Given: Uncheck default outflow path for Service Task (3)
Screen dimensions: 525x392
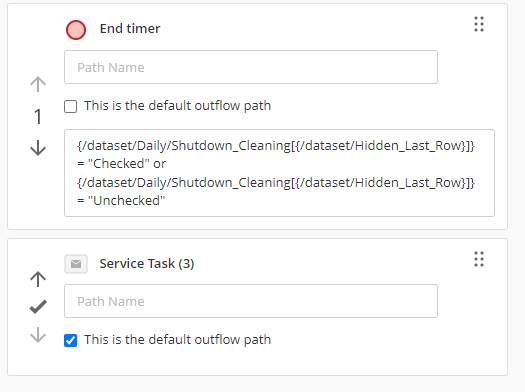Looking at the screenshot, I should (70, 340).
